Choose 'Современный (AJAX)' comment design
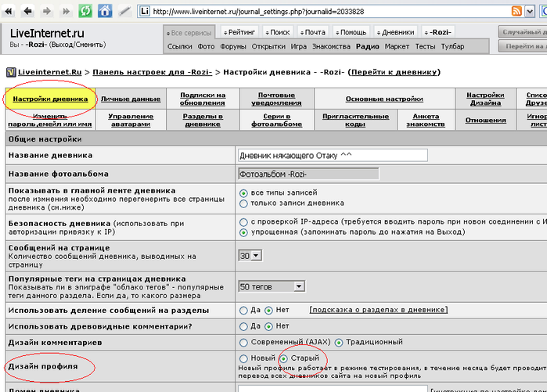This screenshot has height=392, width=547. (x=243, y=343)
